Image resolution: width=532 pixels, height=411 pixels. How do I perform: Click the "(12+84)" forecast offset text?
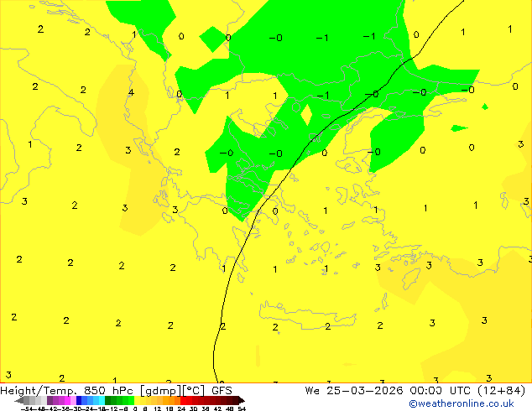click(502, 391)
